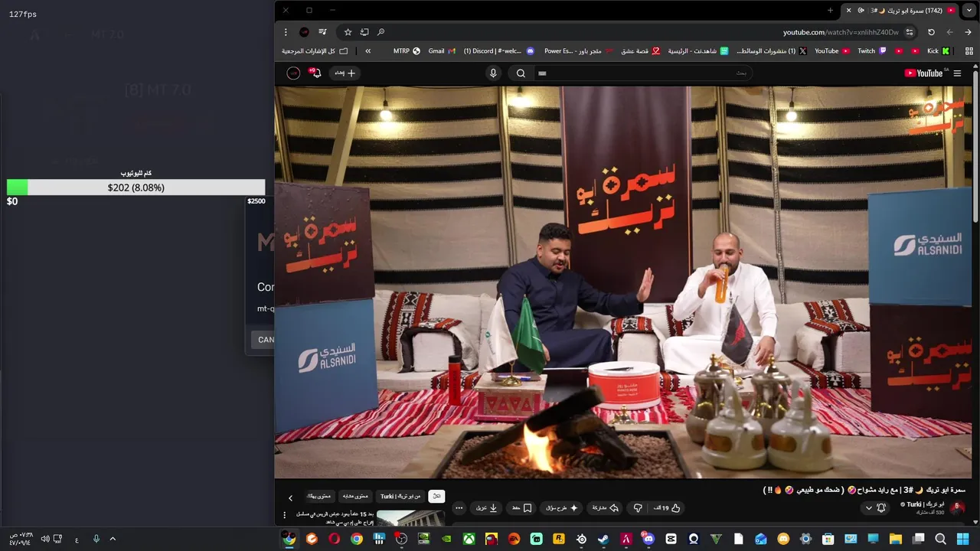
Task: Open suggested video thumbnail in sidebar
Action: pos(410,518)
